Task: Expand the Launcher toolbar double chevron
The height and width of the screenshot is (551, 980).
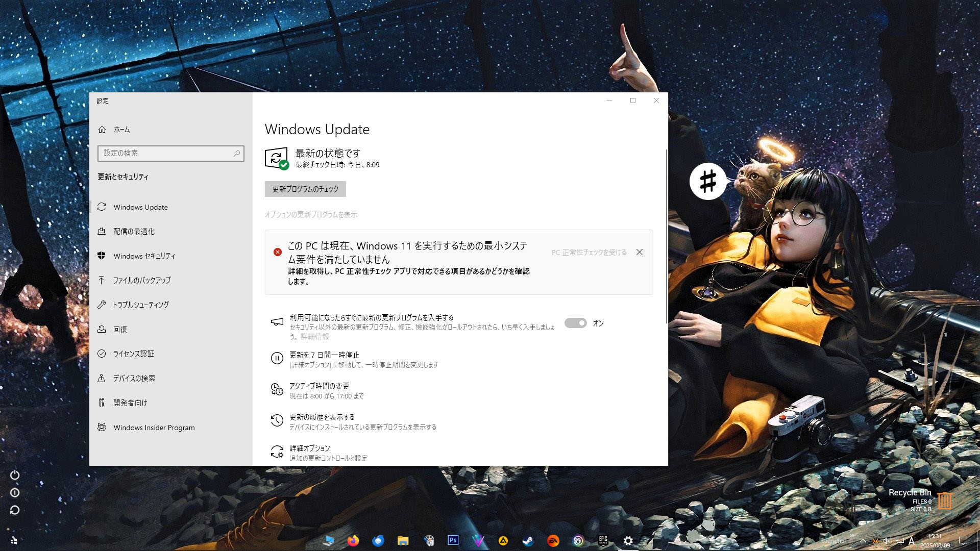Action: 852,535
